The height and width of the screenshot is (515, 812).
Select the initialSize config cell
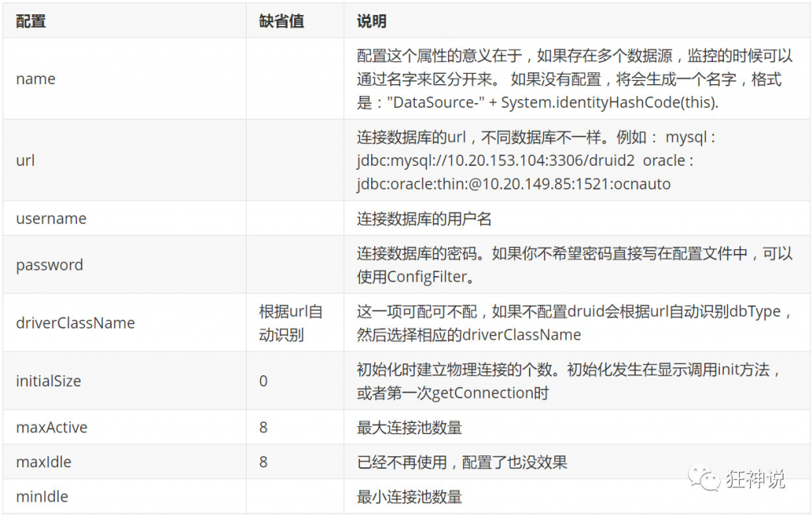[x=124, y=381]
